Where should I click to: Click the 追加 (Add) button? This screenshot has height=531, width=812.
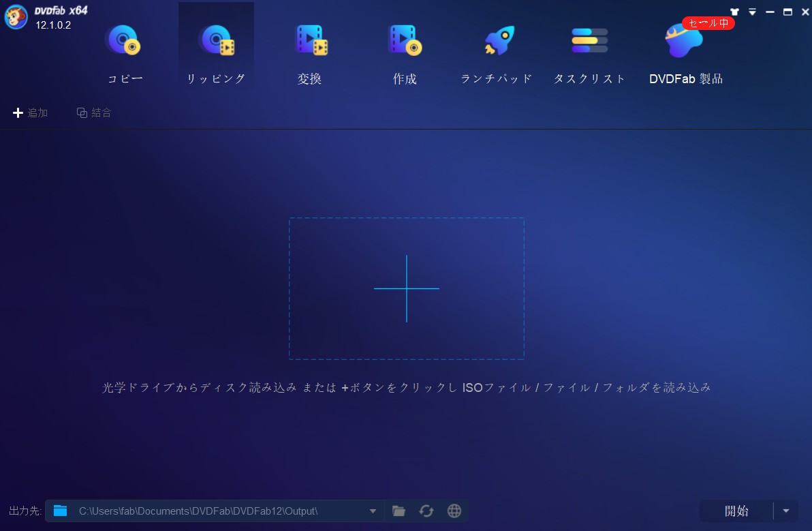(x=30, y=112)
